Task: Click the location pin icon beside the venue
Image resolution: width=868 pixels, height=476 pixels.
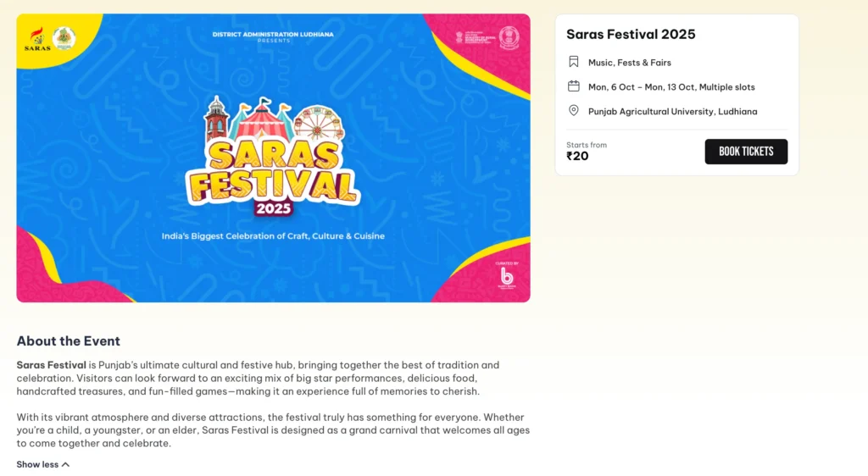Action: coord(574,111)
